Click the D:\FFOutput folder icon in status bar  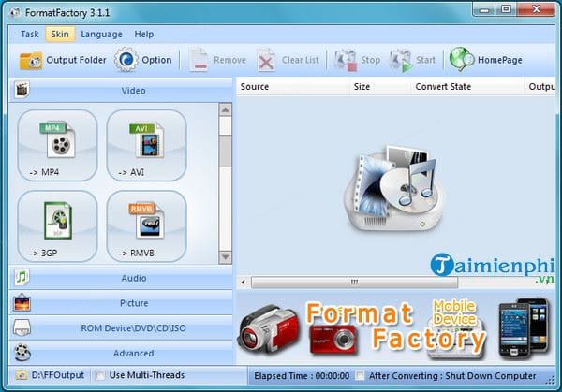pos(22,375)
